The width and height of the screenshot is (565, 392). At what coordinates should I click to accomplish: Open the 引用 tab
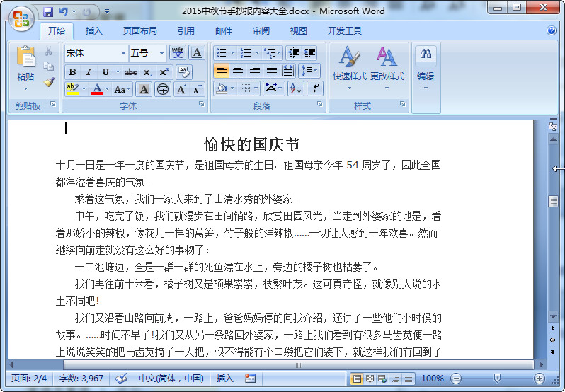coord(186,31)
